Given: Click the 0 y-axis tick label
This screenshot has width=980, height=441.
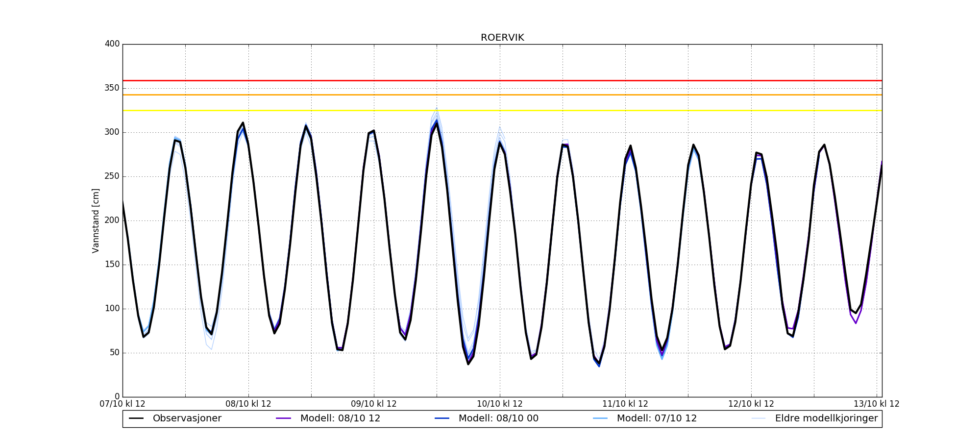Looking at the screenshot, I should pos(117,396).
